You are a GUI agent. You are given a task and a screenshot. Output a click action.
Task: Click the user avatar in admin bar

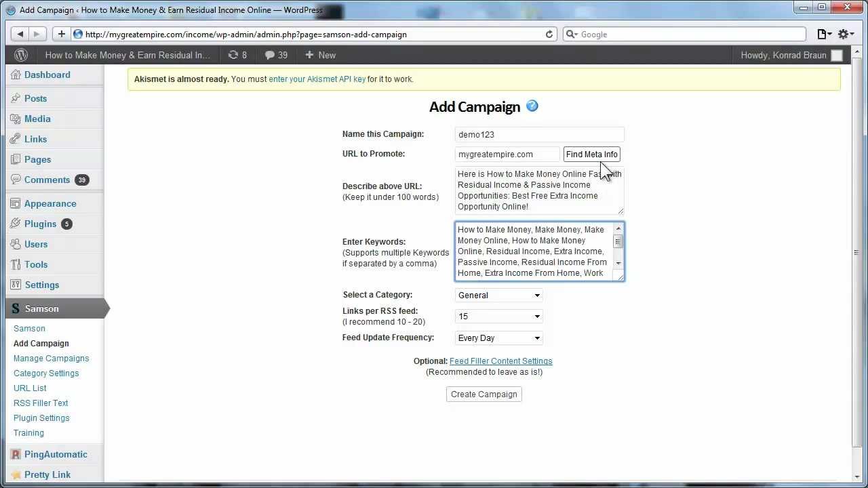837,56
